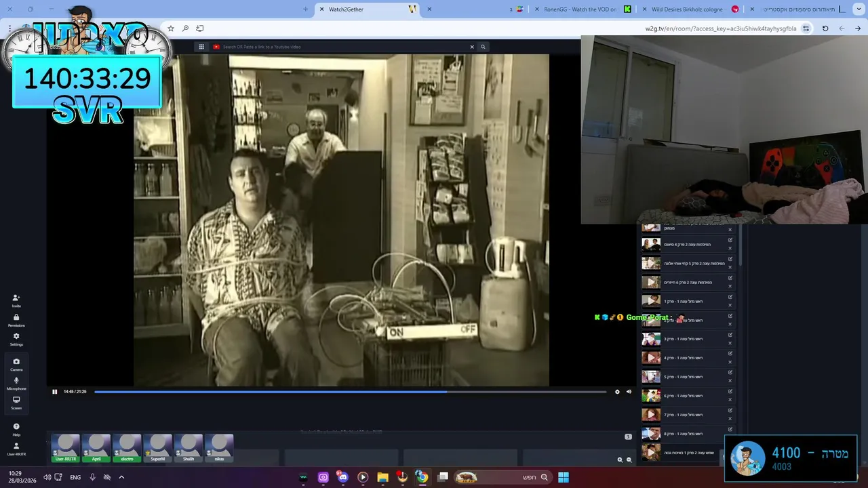The height and width of the screenshot is (488, 868).
Task: Play playlist item ראש גדול פרק 3
Action: click(651, 339)
